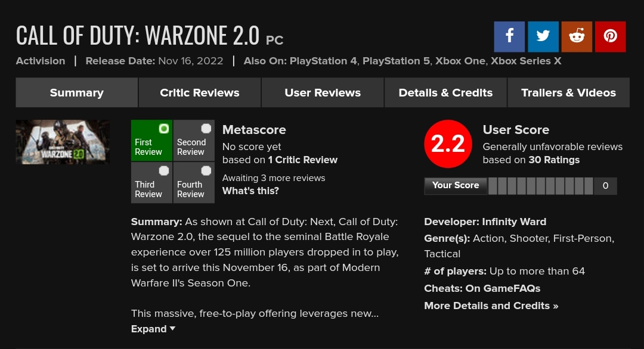Go to Trailers & Videos tab

tap(568, 93)
